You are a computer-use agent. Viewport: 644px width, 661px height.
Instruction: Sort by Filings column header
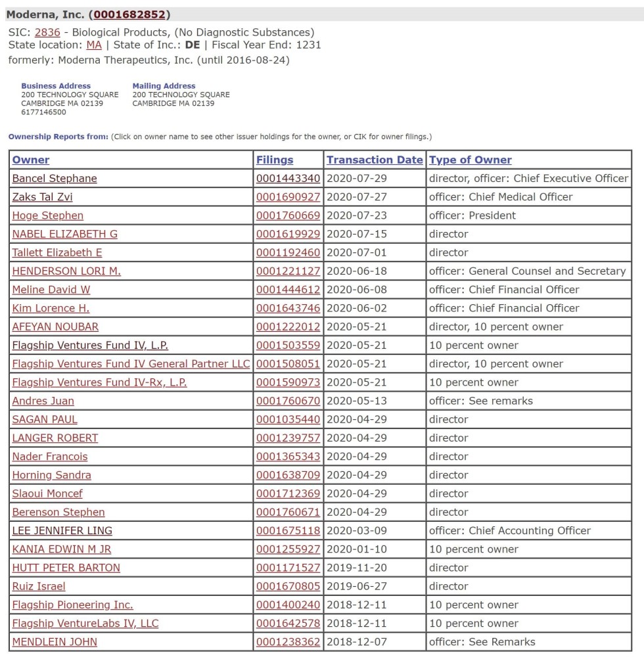coord(275,160)
